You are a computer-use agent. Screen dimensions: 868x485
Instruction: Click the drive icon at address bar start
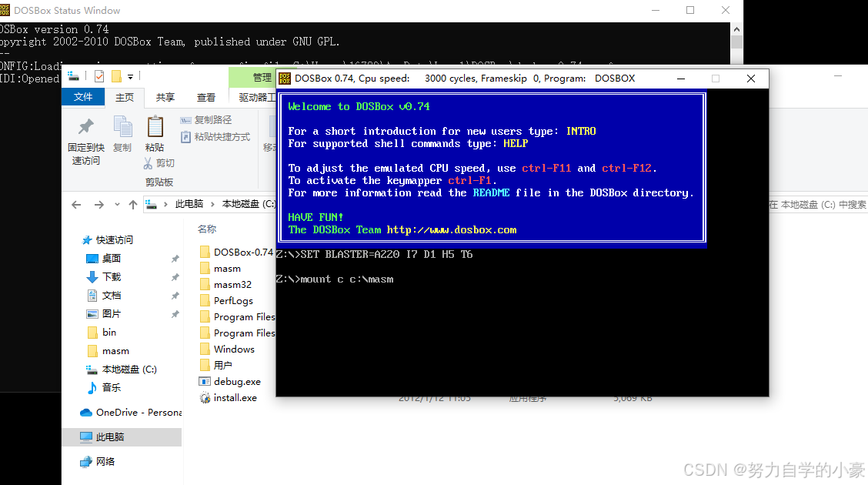click(151, 205)
